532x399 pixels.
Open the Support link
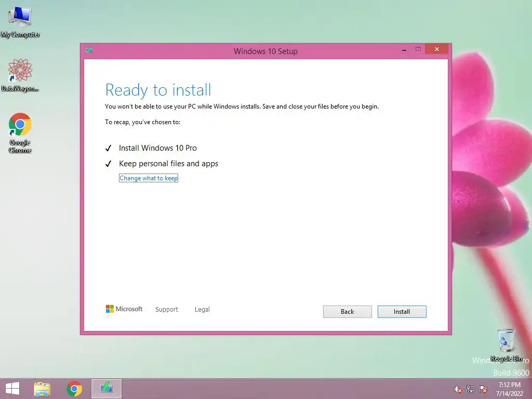coord(167,310)
